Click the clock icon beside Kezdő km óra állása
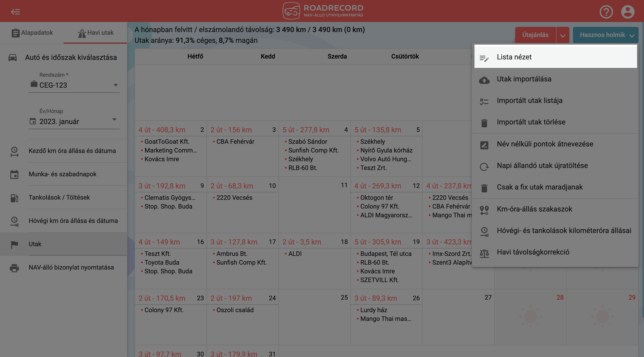 coord(14,152)
